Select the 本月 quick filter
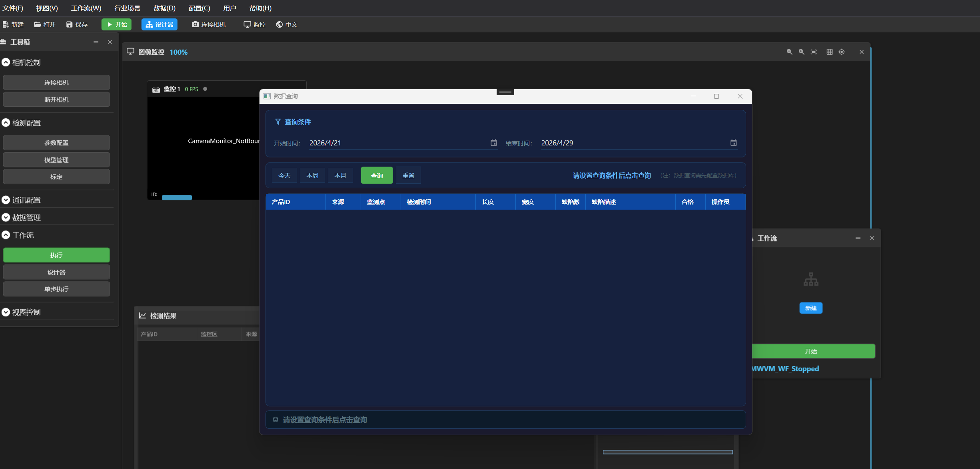The image size is (980, 469). click(x=340, y=175)
